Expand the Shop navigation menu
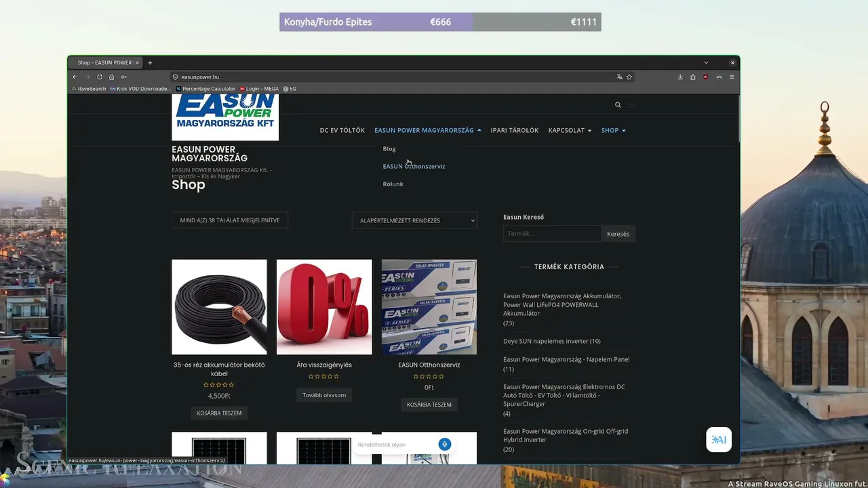The height and width of the screenshot is (488, 868). point(613,130)
